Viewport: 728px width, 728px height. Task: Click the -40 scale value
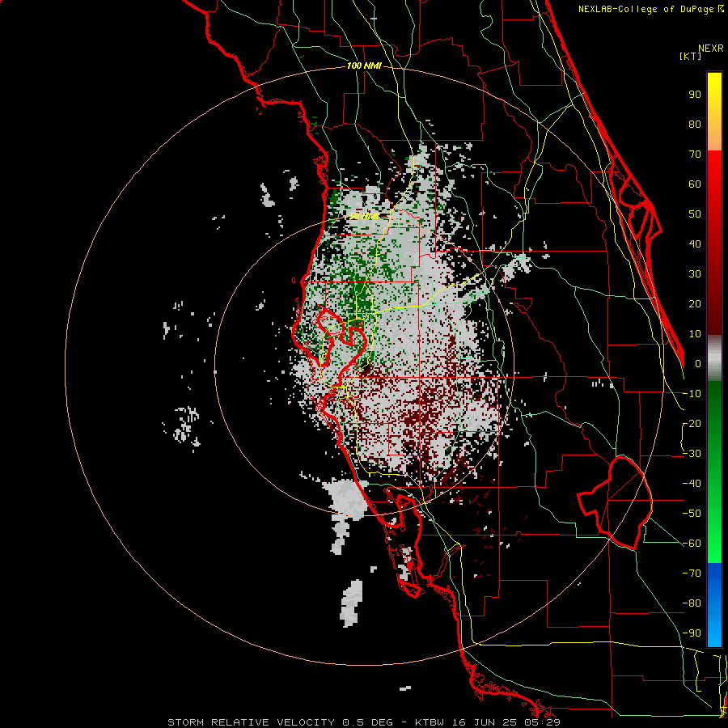click(x=692, y=484)
